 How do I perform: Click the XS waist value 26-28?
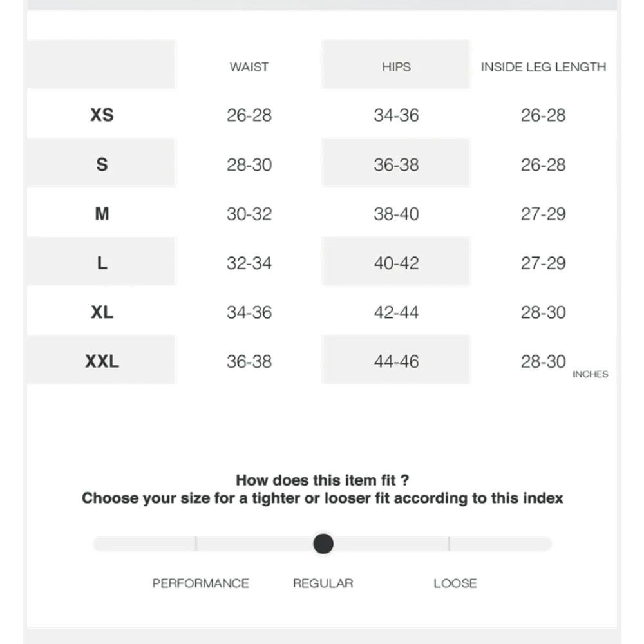point(249,115)
